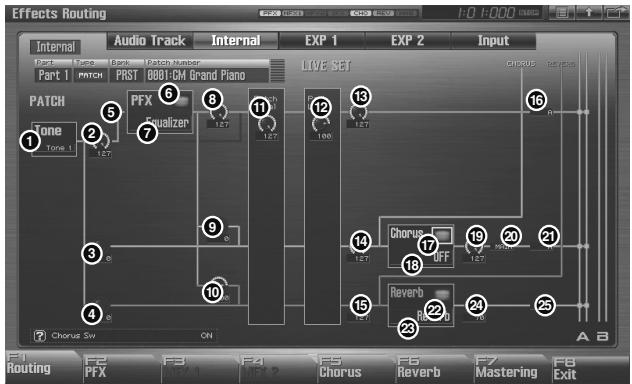Select the Tone 1 box

click(x=54, y=139)
